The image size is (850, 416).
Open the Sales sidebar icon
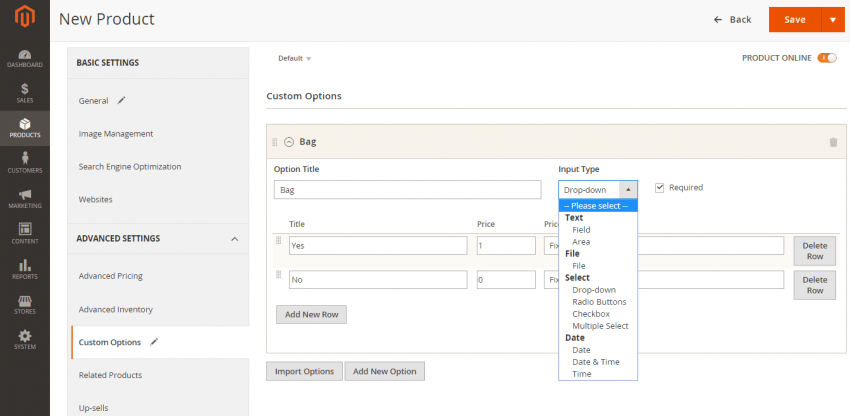pos(24,93)
